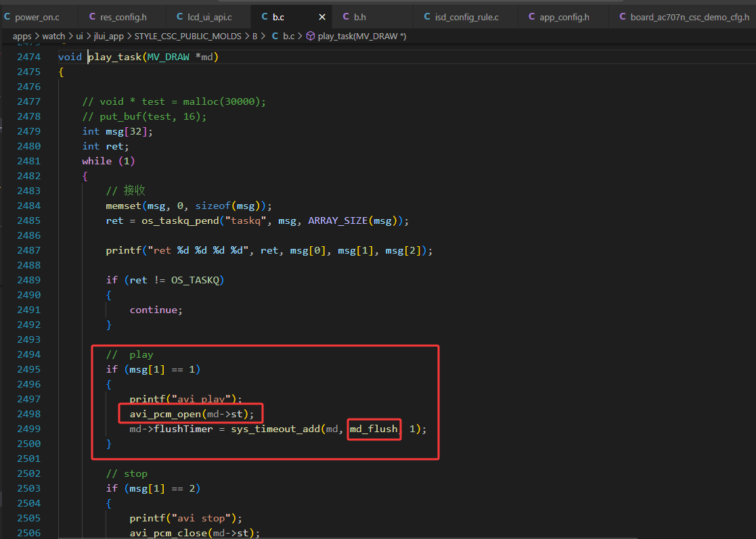Viewport: 756px width, 539px height.
Task: Click the sys_timeout_add function call
Action: tap(275, 429)
